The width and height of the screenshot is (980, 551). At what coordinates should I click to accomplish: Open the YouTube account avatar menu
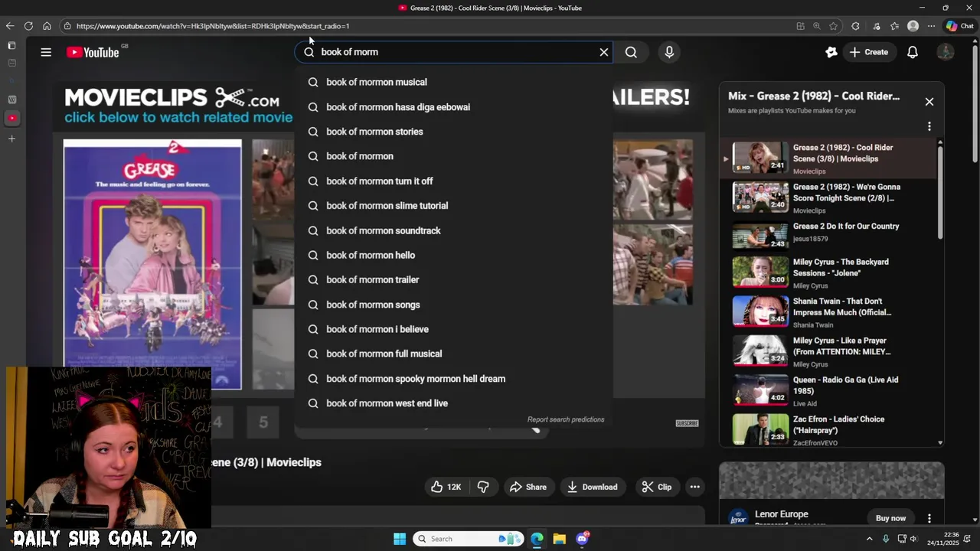(x=946, y=52)
